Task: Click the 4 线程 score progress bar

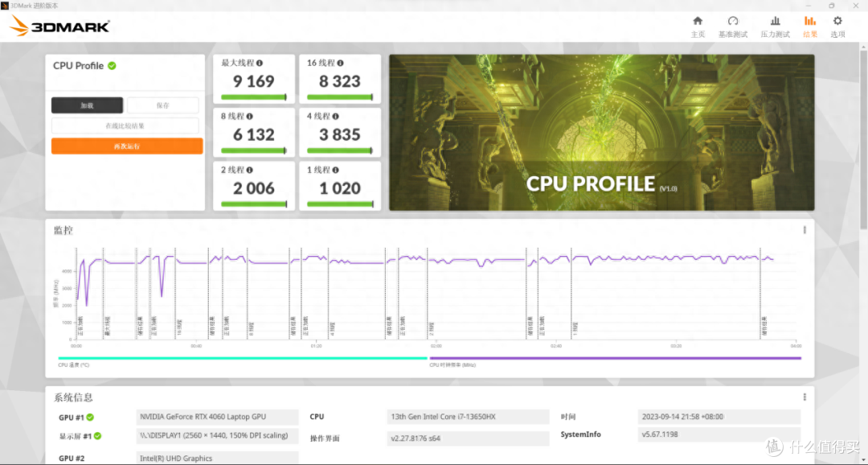Action: coord(340,150)
